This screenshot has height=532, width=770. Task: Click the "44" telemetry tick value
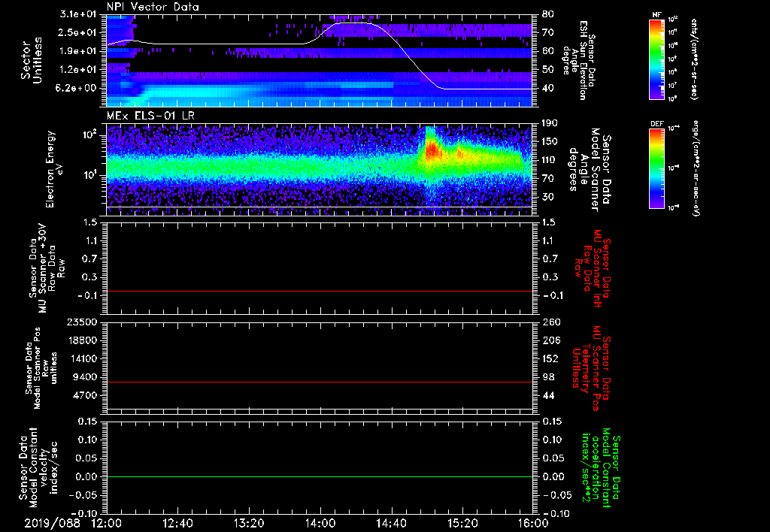[548, 395]
